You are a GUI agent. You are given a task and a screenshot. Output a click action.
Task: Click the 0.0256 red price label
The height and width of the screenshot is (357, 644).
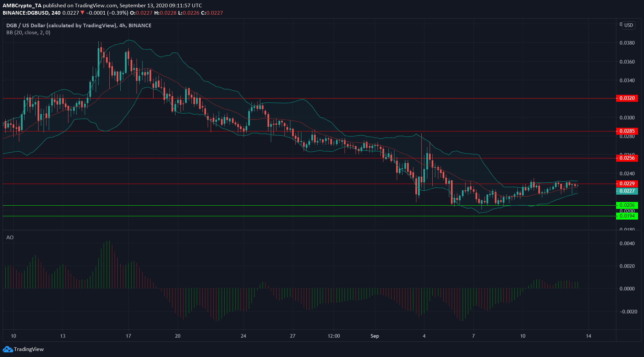627,158
